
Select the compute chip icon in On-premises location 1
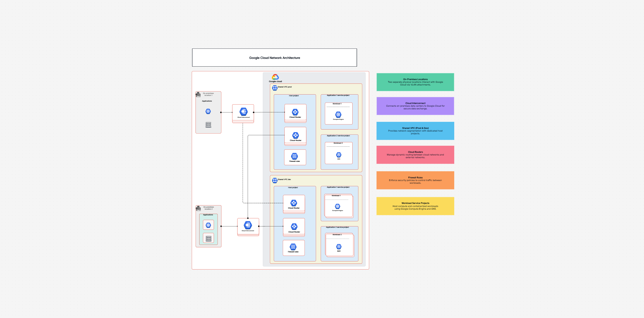pyautogui.click(x=208, y=111)
